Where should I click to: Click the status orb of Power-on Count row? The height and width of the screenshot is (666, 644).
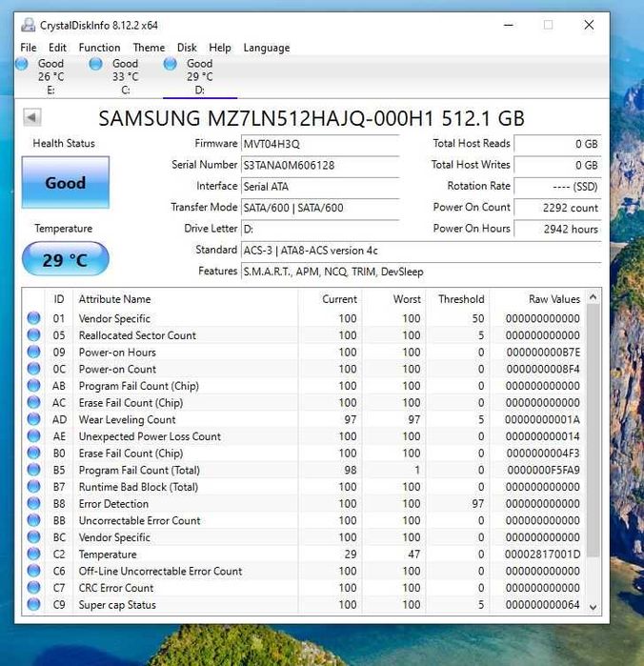point(33,369)
